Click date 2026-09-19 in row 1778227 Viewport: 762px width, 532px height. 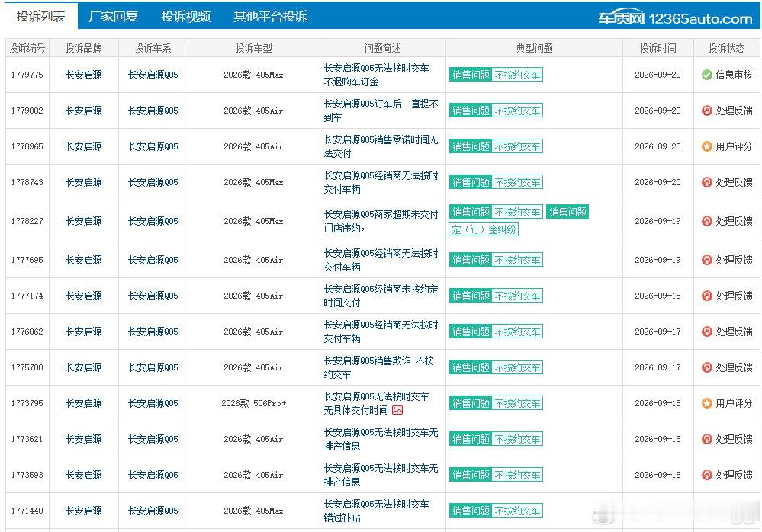[x=658, y=221]
